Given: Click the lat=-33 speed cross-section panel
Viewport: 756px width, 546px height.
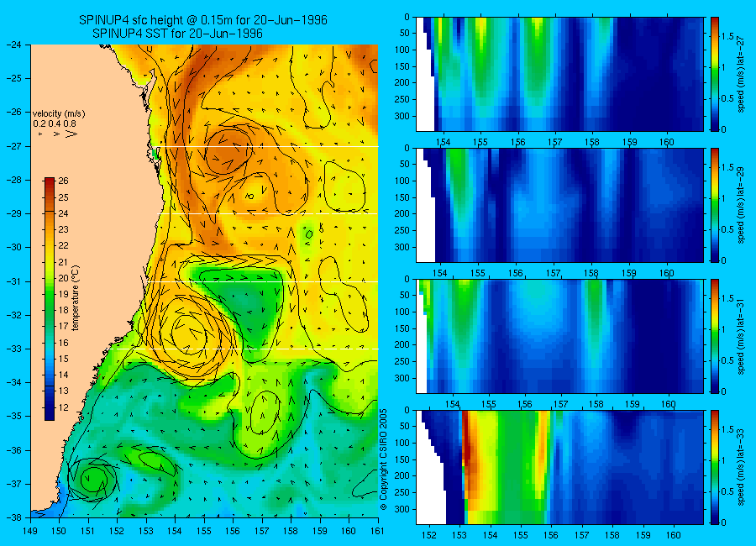Looking at the screenshot, I should (x=559, y=467).
